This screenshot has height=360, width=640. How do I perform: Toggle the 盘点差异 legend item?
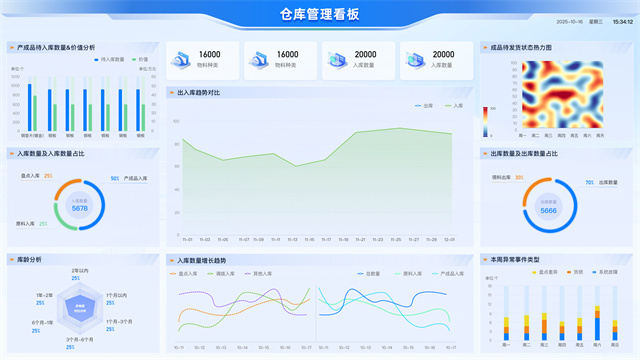[x=544, y=272]
